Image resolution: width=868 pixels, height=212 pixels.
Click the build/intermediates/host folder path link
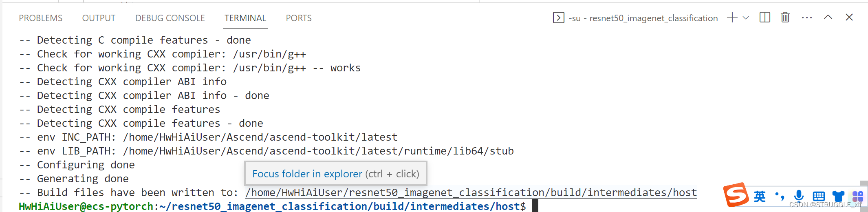coord(471,192)
